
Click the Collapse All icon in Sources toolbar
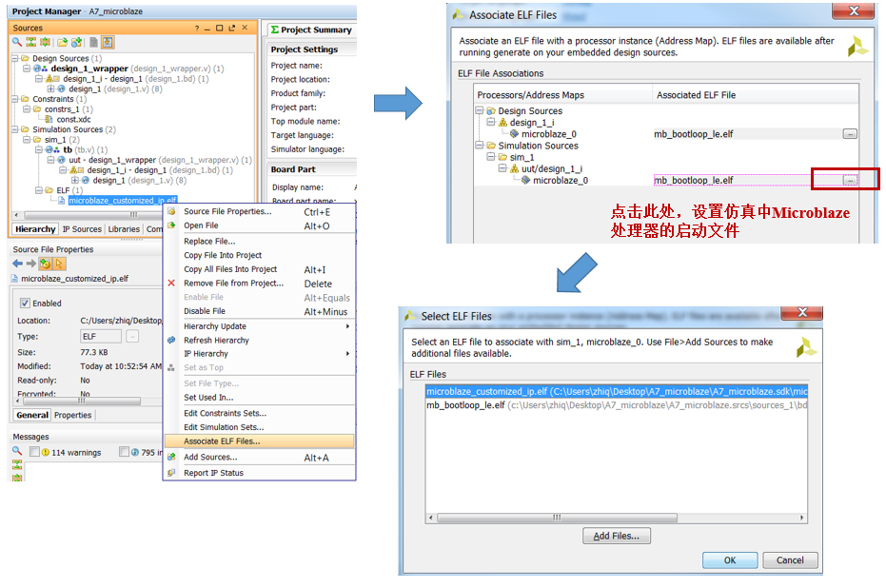[31, 43]
